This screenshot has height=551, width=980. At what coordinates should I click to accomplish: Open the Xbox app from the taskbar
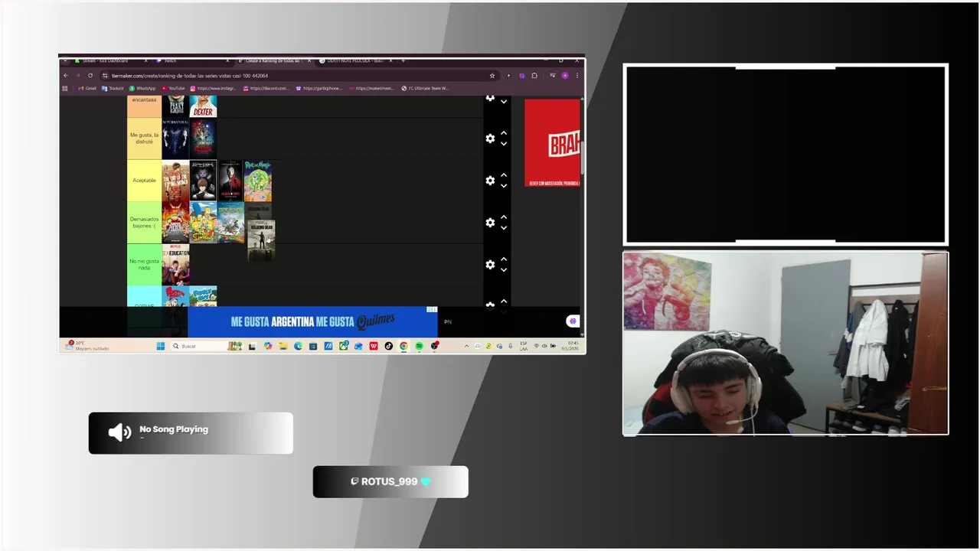(x=344, y=346)
